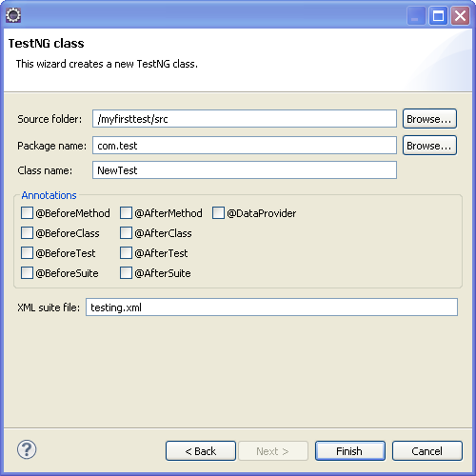476x476 pixels.
Task: Select the @AfterClass checkbox
Action: 126,233
